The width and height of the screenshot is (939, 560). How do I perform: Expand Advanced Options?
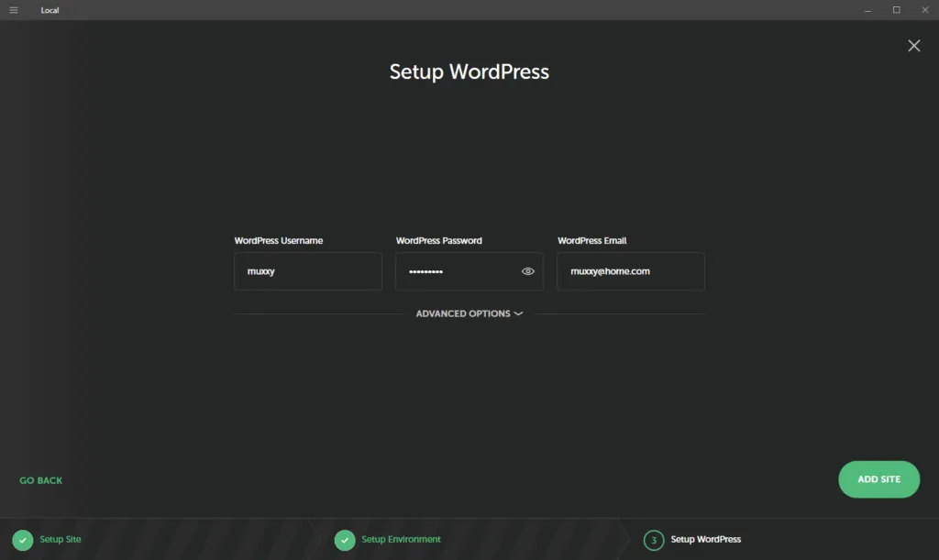469,313
